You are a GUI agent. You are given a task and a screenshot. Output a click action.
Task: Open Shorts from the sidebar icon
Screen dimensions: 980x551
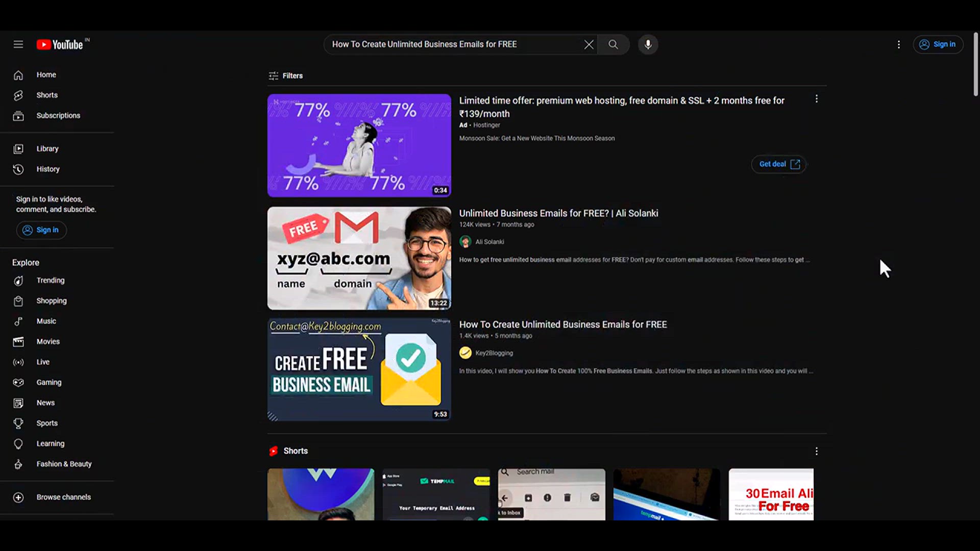click(x=18, y=95)
